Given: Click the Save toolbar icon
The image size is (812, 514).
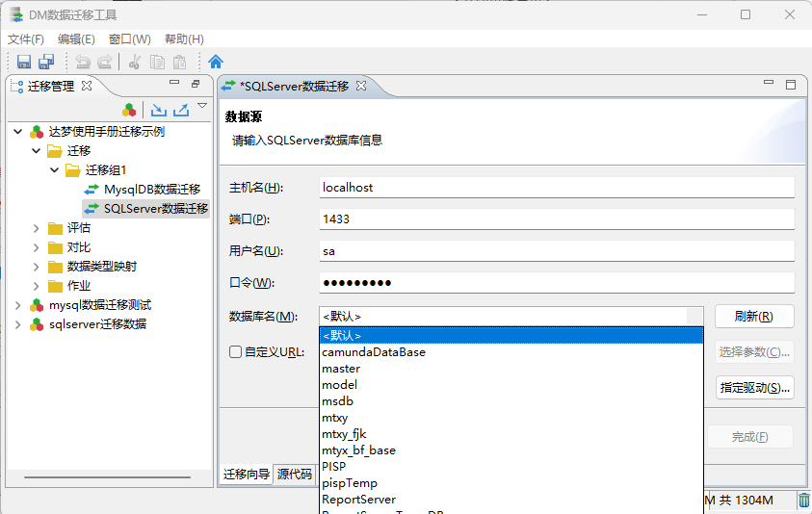Looking at the screenshot, I should point(24,62).
